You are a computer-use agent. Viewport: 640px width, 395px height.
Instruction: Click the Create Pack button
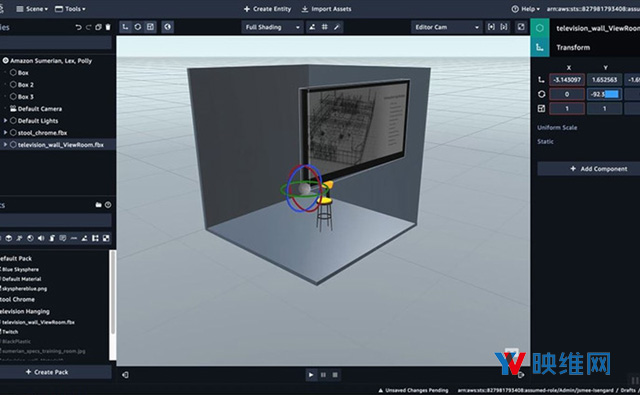(x=47, y=372)
